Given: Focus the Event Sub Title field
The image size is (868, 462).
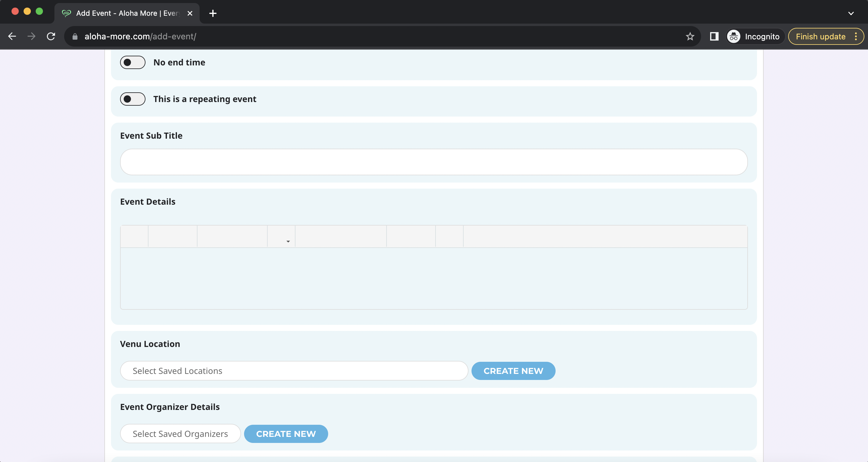Looking at the screenshot, I should 434,162.
